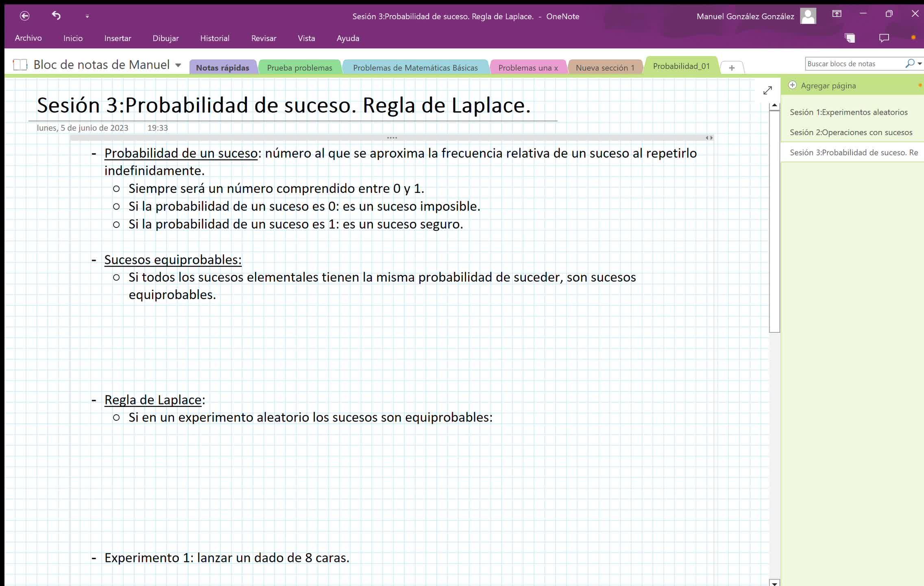Open page Sesión 2:Operaciones con sucesos

click(851, 132)
